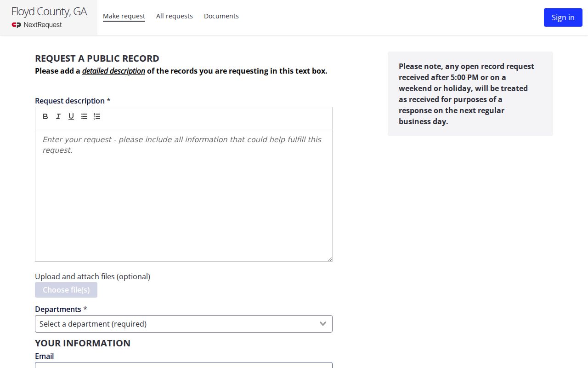The image size is (588, 368).
Task: Click the Departments dropdown chevron arrow
Action: pyautogui.click(x=323, y=324)
